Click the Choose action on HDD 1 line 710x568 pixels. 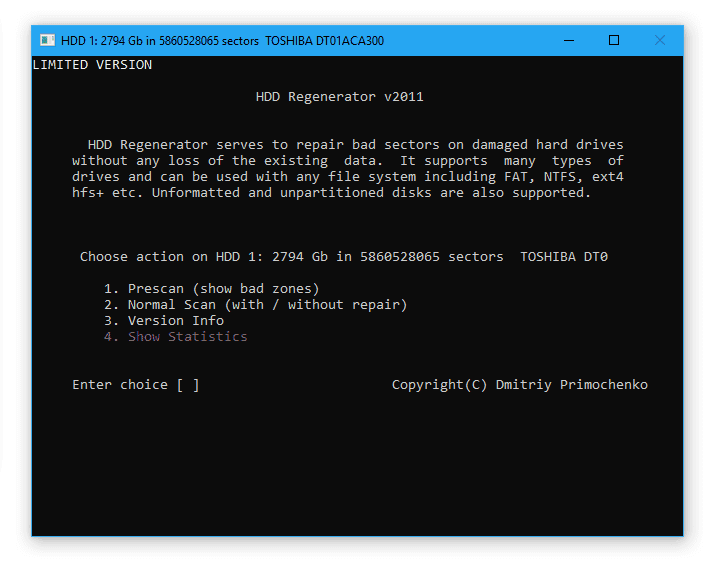[344, 256]
